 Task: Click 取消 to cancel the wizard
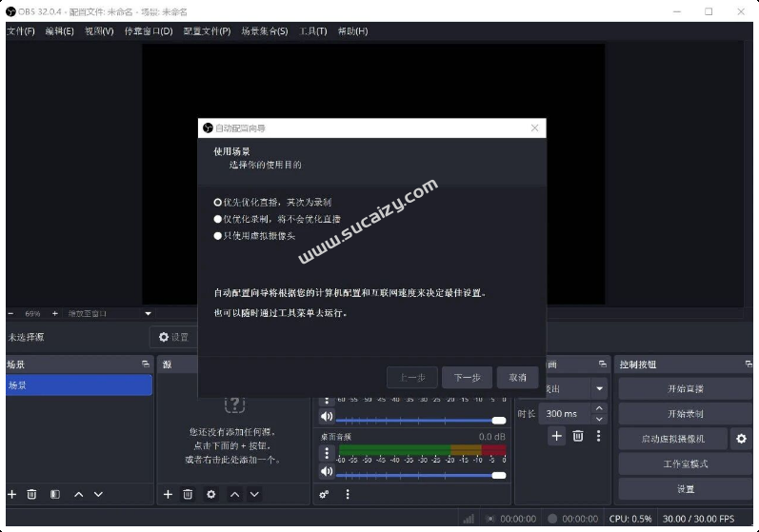click(517, 377)
